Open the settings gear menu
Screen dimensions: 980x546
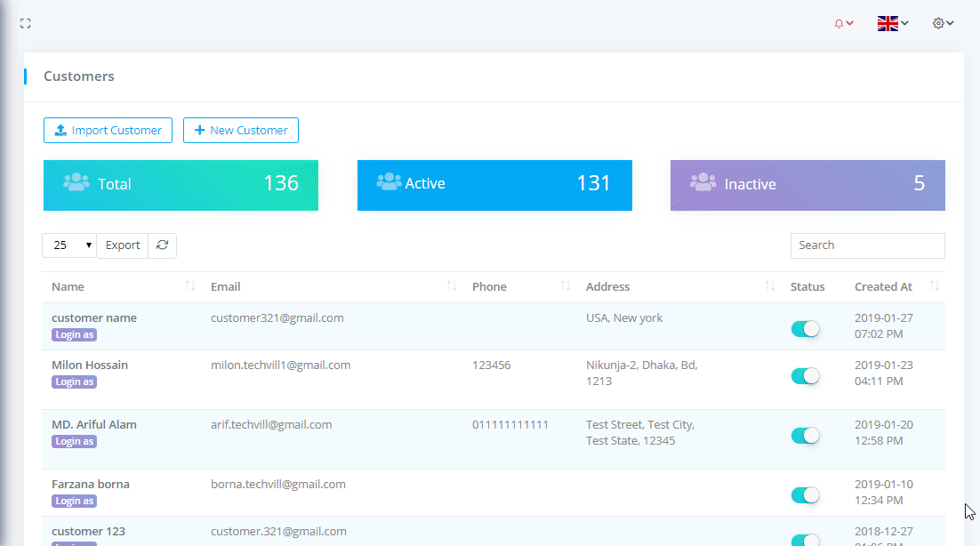tap(943, 23)
